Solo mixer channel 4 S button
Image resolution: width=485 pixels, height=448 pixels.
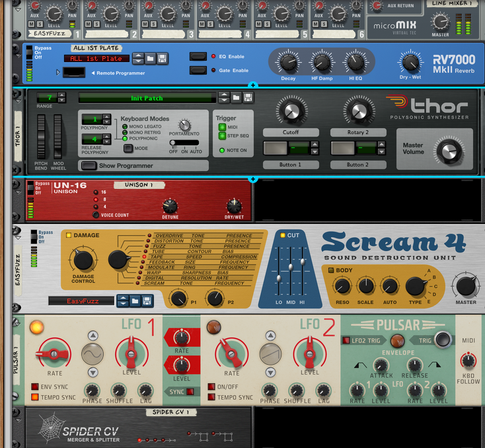(210, 24)
